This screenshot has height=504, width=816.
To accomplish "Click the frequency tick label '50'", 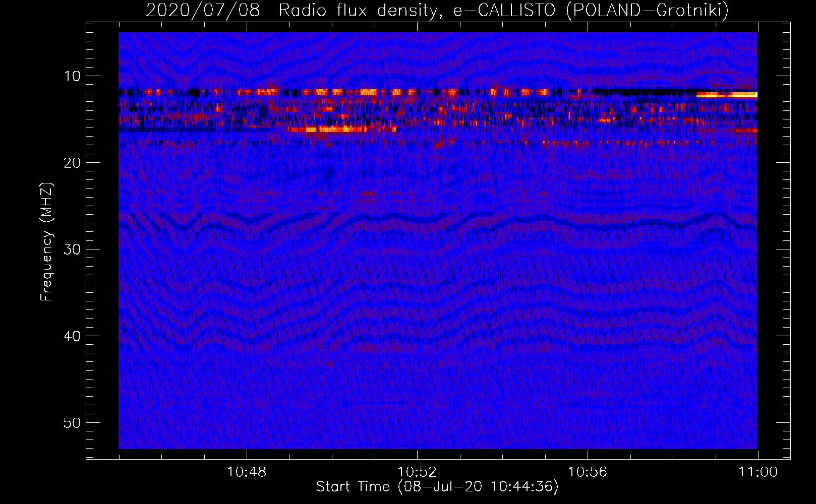I will pyautogui.click(x=73, y=423).
